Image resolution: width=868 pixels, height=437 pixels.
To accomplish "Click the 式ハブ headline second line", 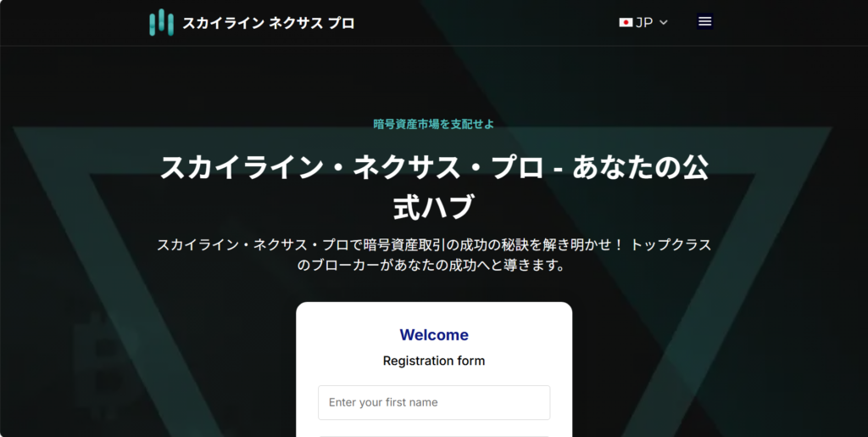I will pos(434,207).
